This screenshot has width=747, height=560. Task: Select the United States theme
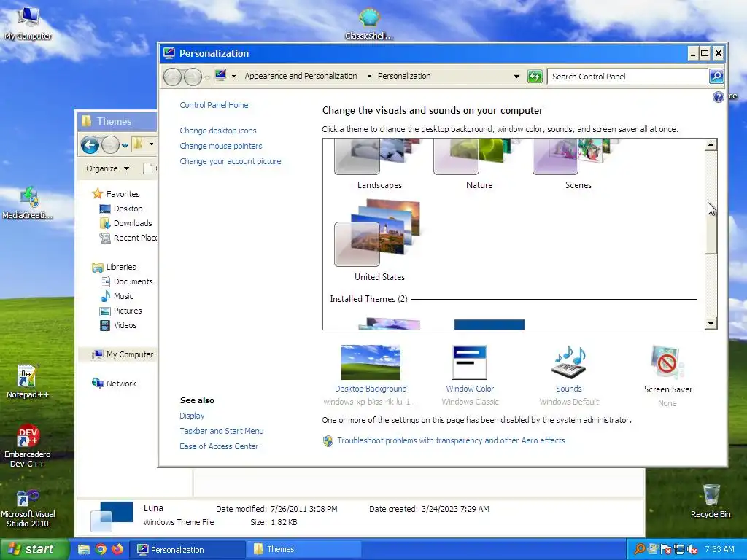tap(379, 241)
